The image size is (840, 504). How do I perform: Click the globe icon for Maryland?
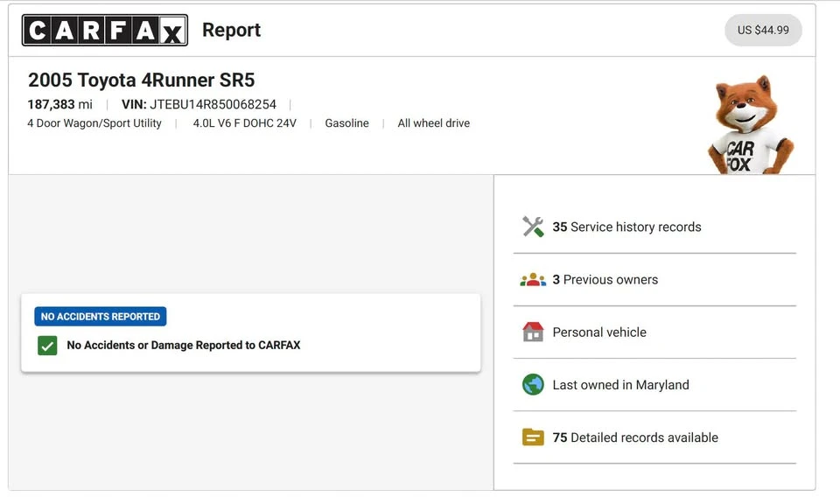[x=533, y=384]
